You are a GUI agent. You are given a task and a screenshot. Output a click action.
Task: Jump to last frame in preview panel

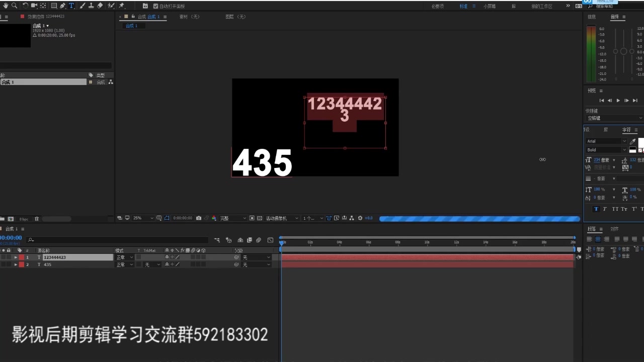[x=635, y=101]
